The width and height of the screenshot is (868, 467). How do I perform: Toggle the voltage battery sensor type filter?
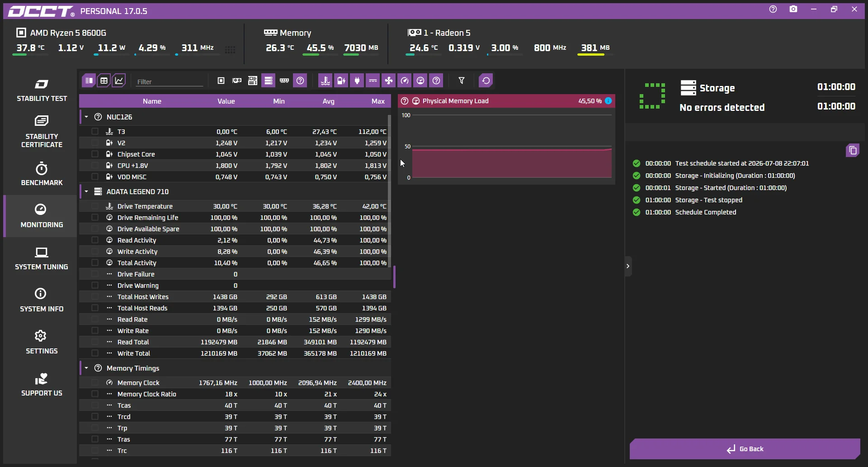(341, 81)
